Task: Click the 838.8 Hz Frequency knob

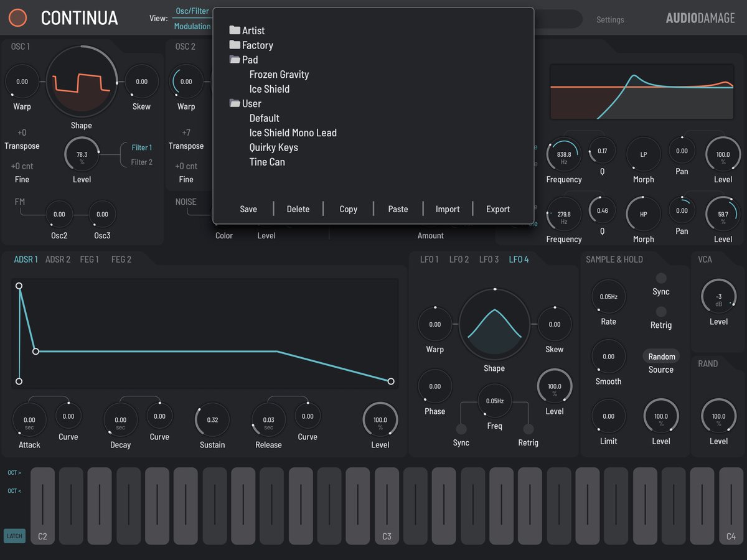Action: (564, 154)
